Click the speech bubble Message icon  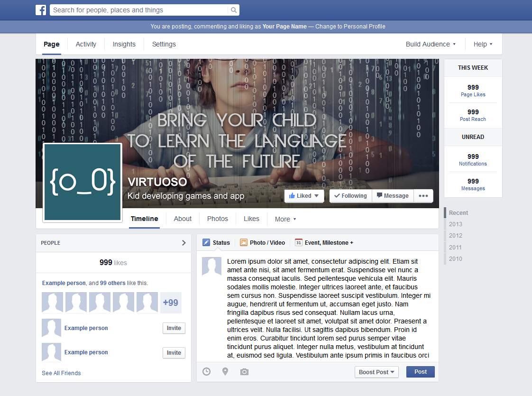coord(379,195)
